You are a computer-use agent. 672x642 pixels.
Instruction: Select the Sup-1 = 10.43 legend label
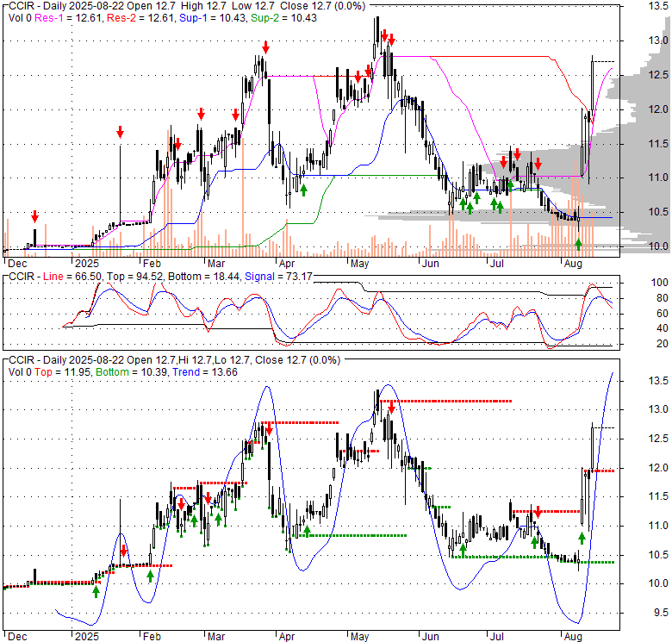(205, 16)
